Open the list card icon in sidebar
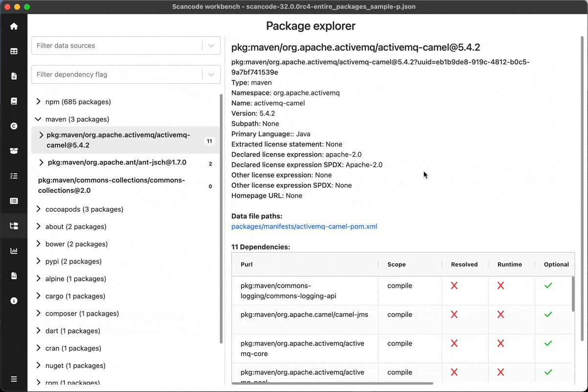This screenshot has height=392, width=588. (14, 201)
